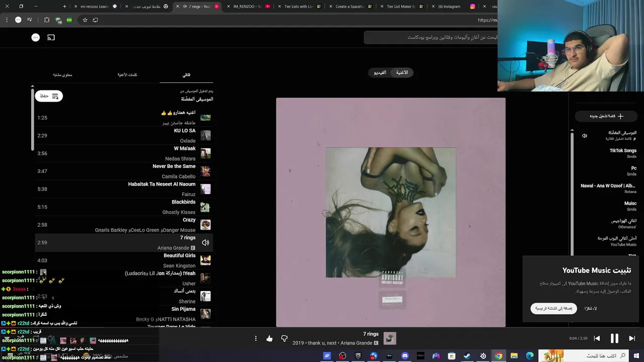Save the queue with the حفظ button
The image size is (644, 362).
click(49, 96)
